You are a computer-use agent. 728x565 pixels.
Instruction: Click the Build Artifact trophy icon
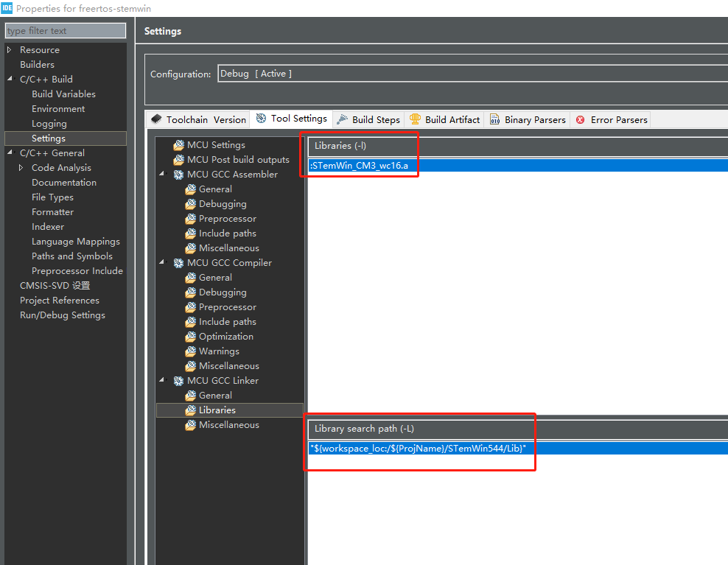pos(415,119)
